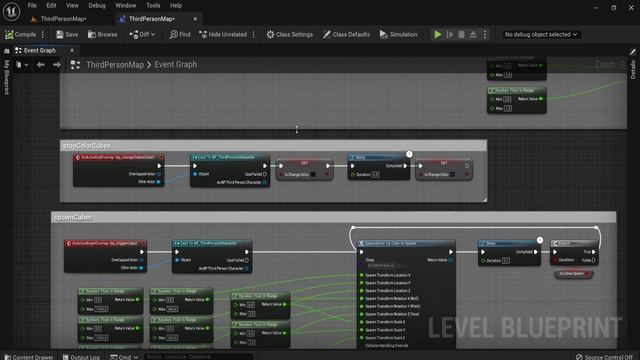The width and height of the screenshot is (640, 360).
Task: Select the Event Graph tab
Action: (40, 51)
